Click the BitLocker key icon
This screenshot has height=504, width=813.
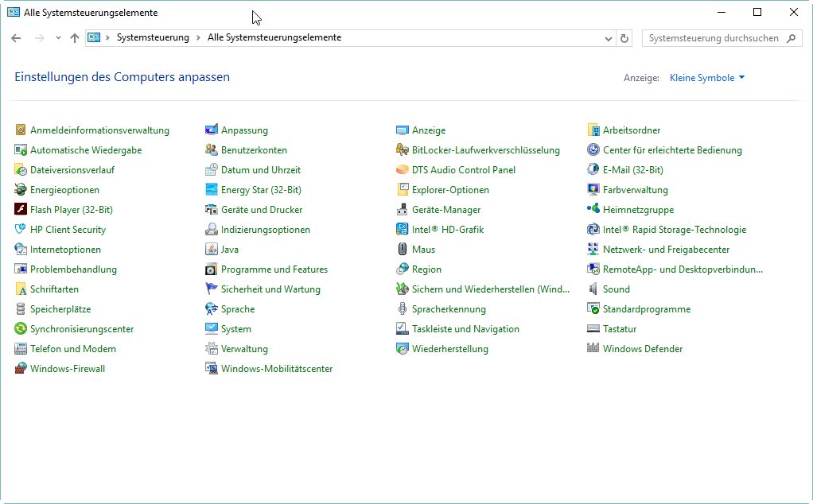coord(403,150)
